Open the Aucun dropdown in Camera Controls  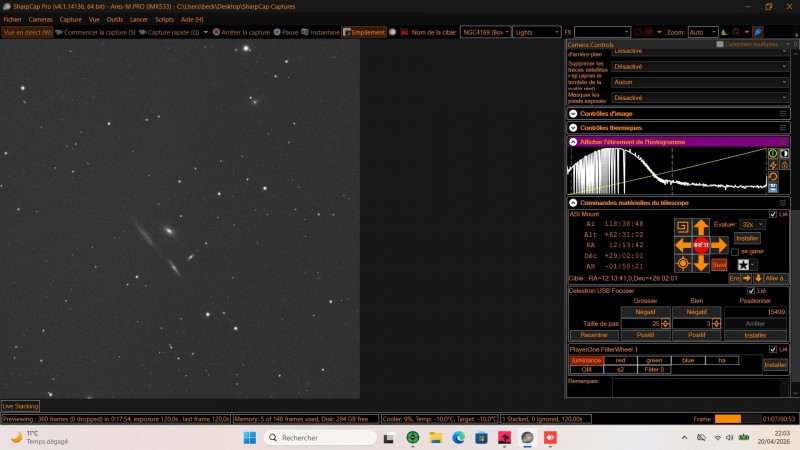[699, 82]
